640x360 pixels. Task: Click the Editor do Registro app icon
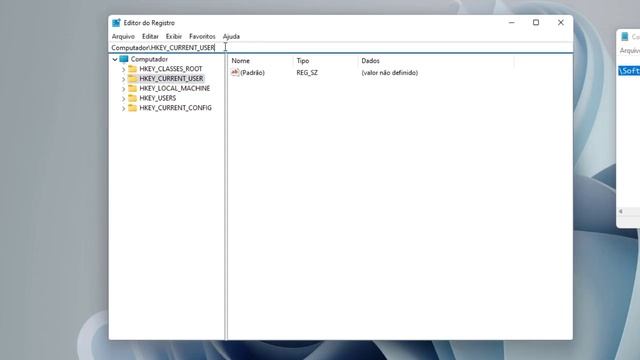[x=116, y=23]
